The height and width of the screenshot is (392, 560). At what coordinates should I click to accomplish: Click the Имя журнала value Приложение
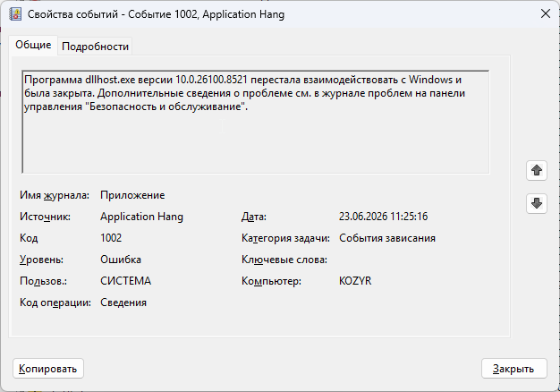[132, 195]
